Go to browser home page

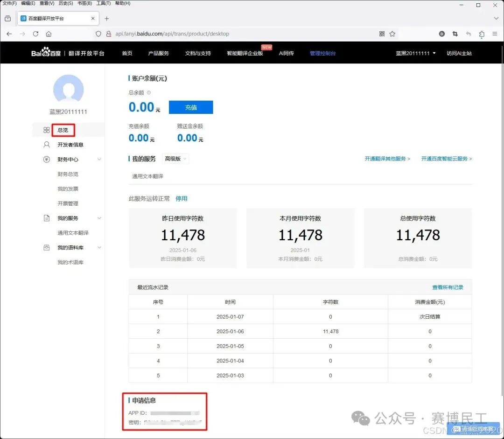coord(49,34)
